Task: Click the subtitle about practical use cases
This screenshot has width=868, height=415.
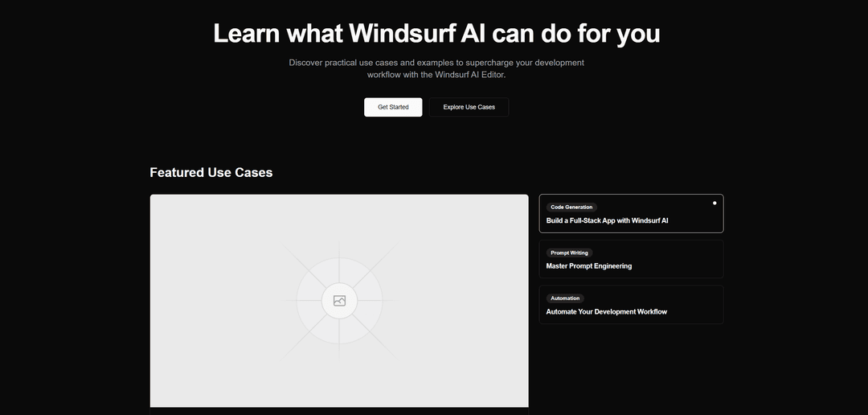Action: (x=436, y=68)
